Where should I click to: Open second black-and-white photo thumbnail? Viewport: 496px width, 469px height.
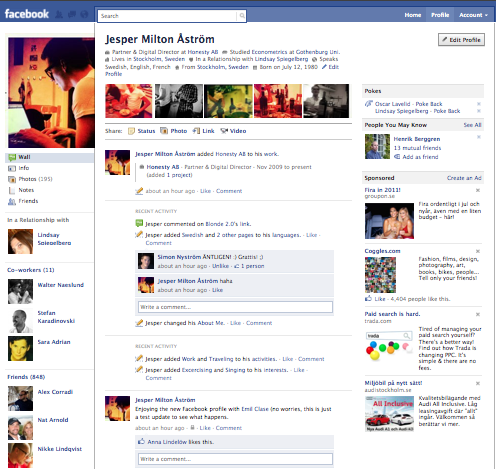click(179, 101)
